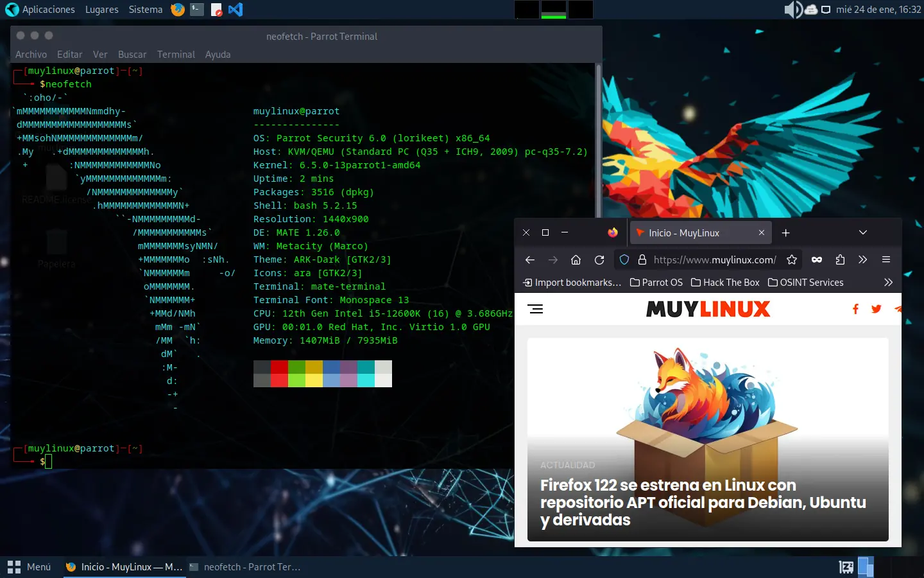The image size is (924, 578).
Task: Launch Visual Studio Code from top panel
Action: (235, 10)
